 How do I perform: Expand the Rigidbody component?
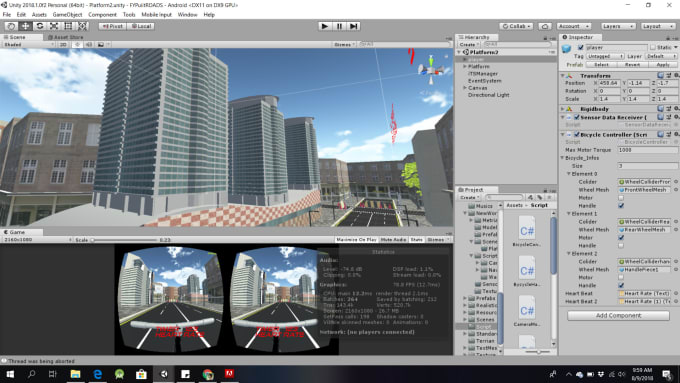[563, 109]
